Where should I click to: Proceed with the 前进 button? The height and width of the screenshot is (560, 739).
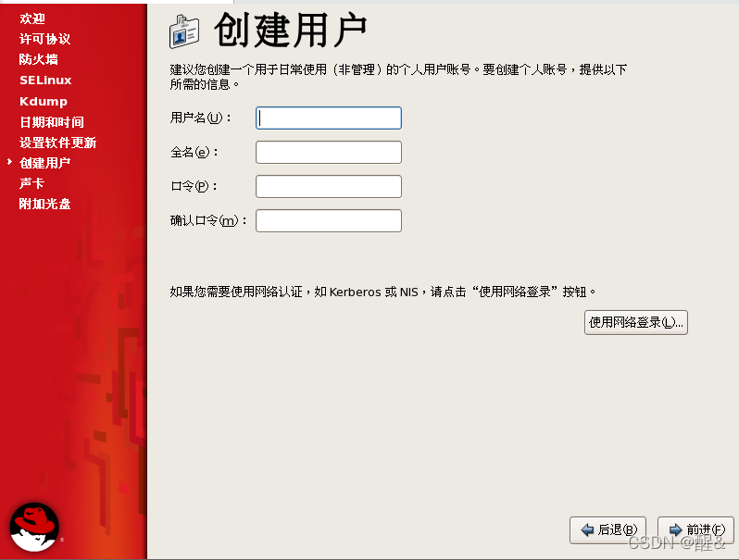pyautogui.click(x=695, y=530)
